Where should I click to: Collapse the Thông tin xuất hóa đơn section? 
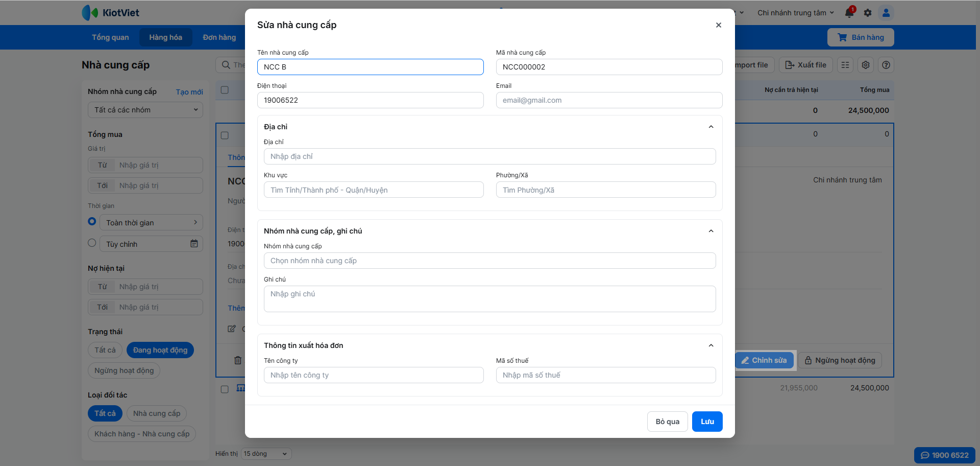pos(711,345)
